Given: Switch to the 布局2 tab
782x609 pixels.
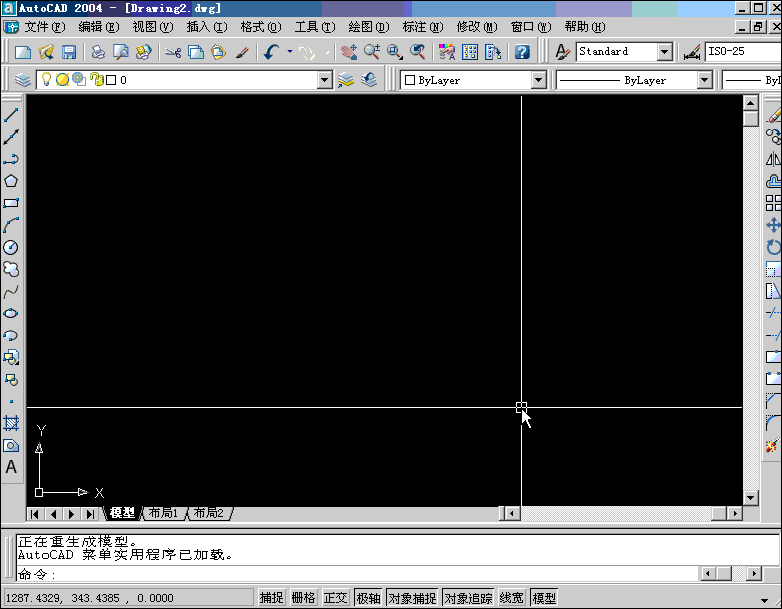Looking at the screenshot, I should [209, 513].
